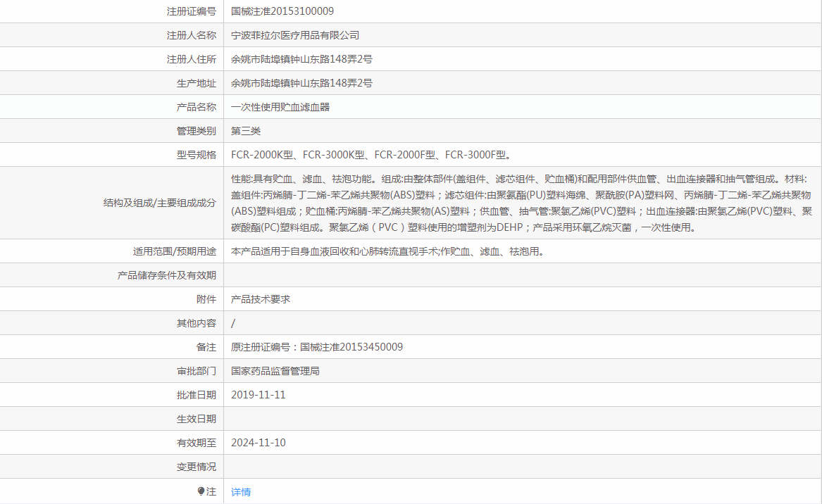Click the 注册人住所 label

[192, 59]
